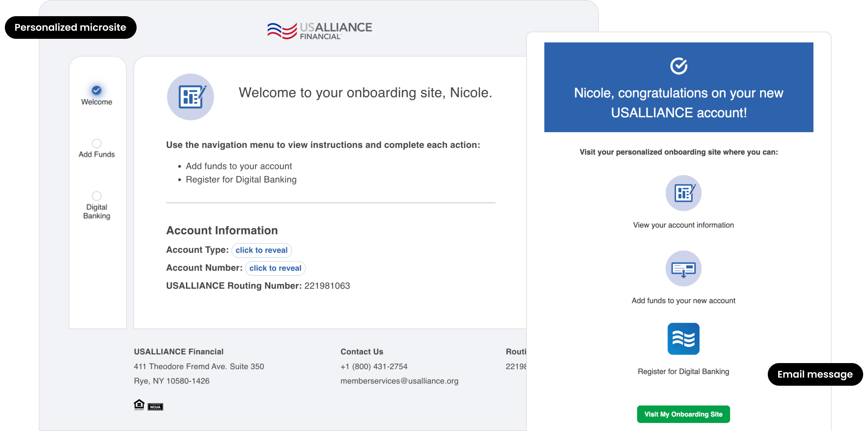Click the onboarding form icon beside welcome heading
Screen dimensions: 868x431
point(190,97)
